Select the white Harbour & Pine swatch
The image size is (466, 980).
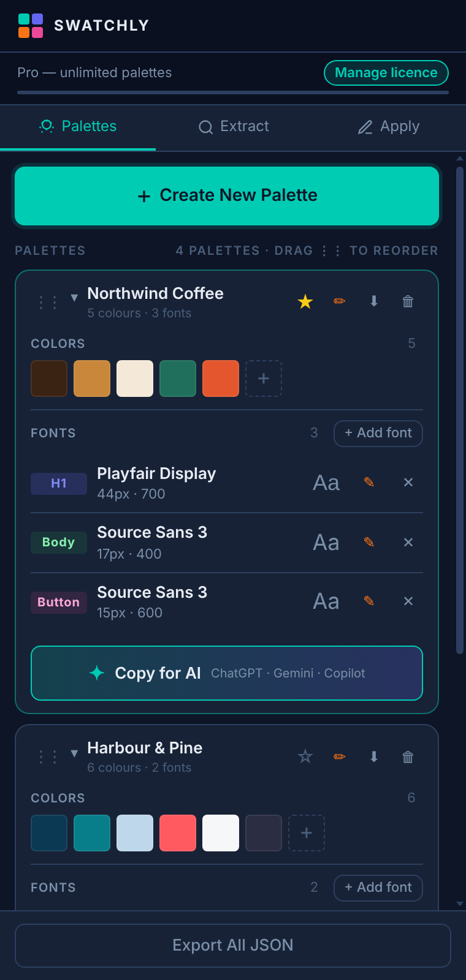click(221, 833)
